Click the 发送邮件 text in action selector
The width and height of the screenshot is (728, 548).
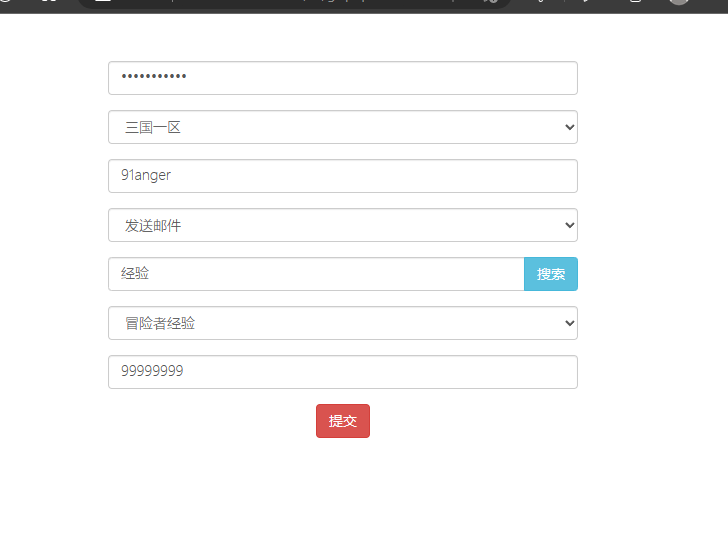tap(152, 225)
